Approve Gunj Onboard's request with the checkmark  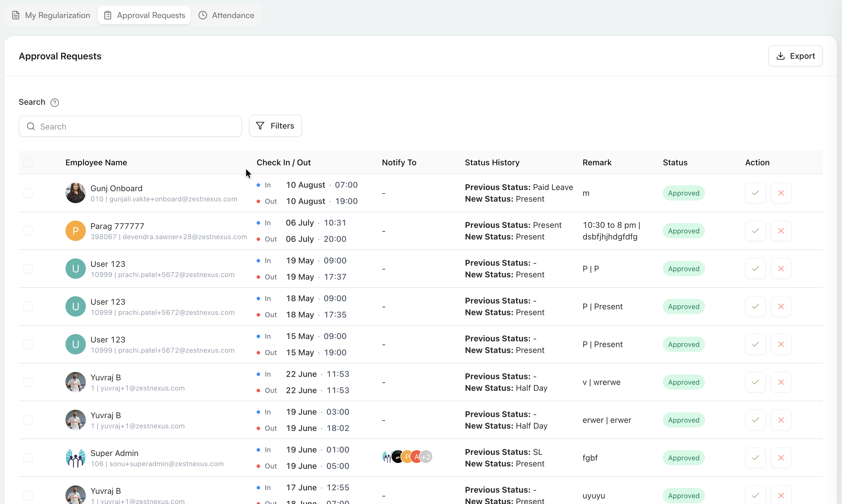(x=755, y=193)
